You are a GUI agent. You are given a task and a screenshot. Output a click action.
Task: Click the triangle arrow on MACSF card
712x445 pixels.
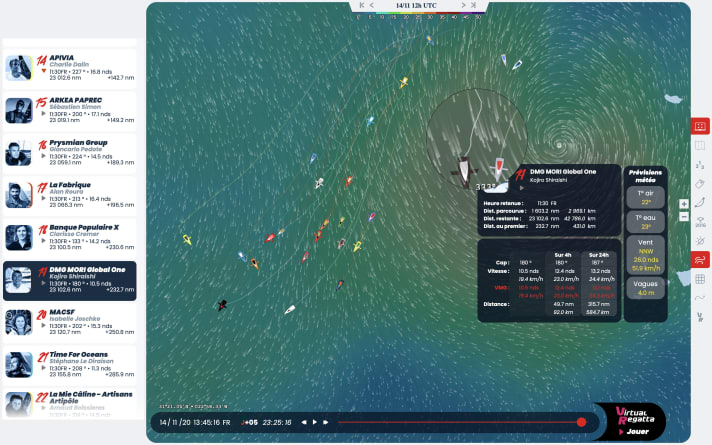click(44, 326)
